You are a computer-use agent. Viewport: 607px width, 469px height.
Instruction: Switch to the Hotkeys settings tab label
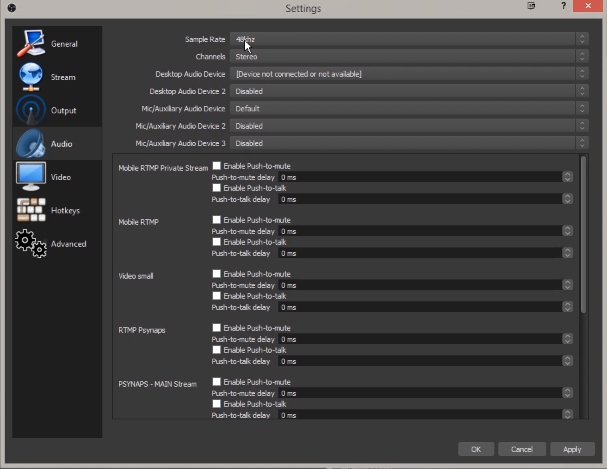[65, 210]
